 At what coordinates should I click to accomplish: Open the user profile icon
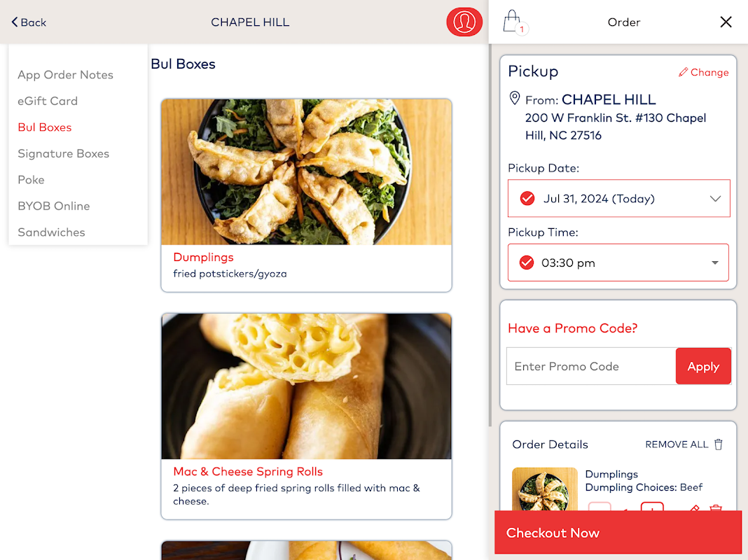(x=464, y=22)
